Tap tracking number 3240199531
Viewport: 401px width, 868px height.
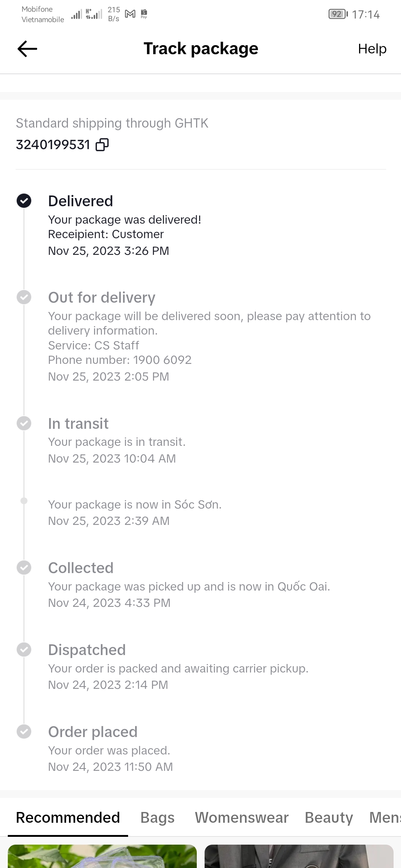[x=53, y=145]
